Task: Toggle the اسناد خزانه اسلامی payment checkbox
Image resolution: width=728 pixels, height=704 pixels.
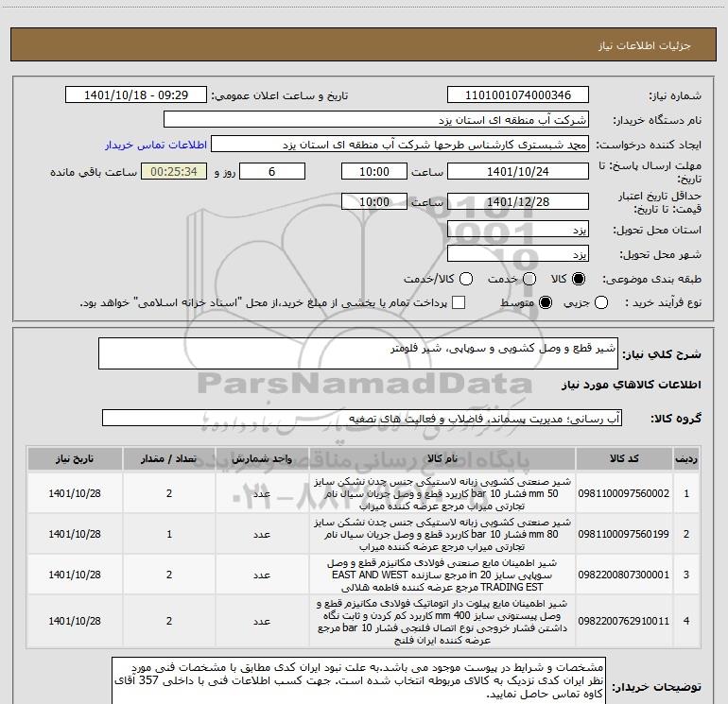Action: click(x=459, y=302)
